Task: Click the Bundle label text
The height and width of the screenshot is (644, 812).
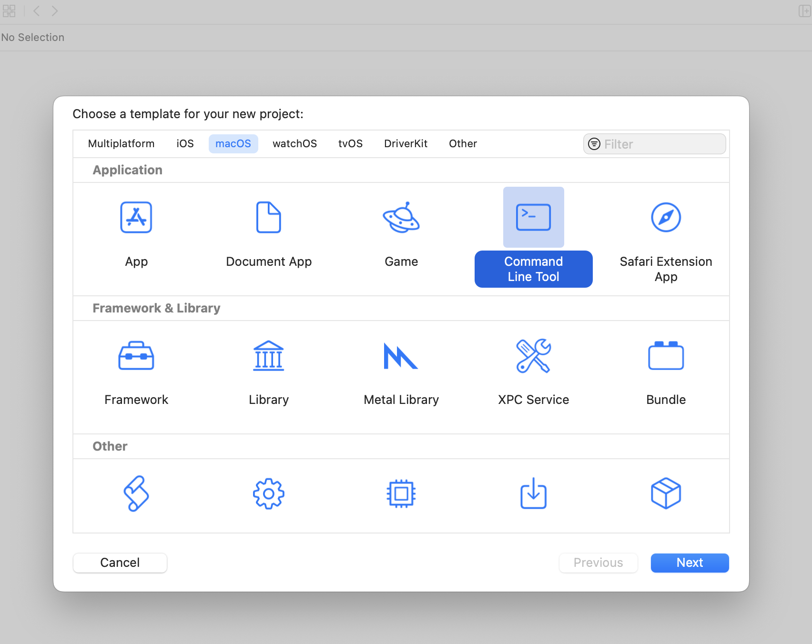Action: click(666, 400)
